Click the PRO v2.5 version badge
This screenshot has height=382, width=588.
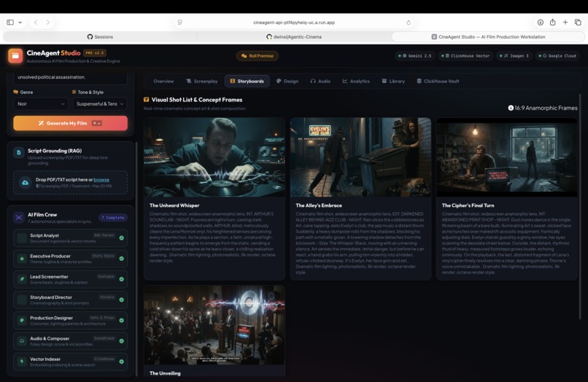(x=95, y=53)
